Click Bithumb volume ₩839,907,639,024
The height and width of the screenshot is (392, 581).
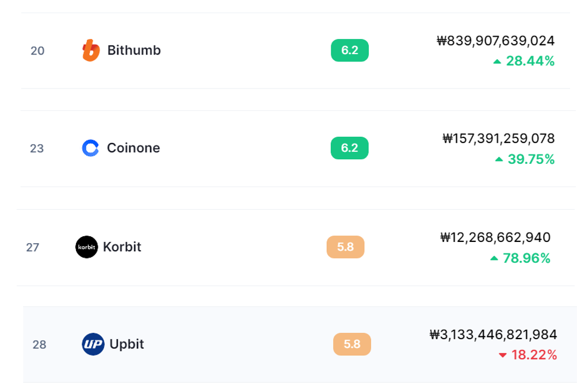[496, 41]
